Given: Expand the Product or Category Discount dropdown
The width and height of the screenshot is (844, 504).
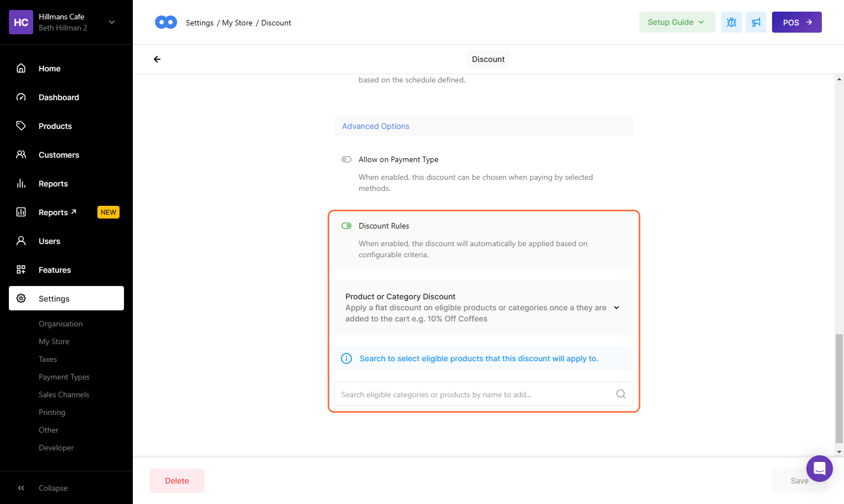Looking at the screenshot, I should pyautogui.click(x=616, y=308).
